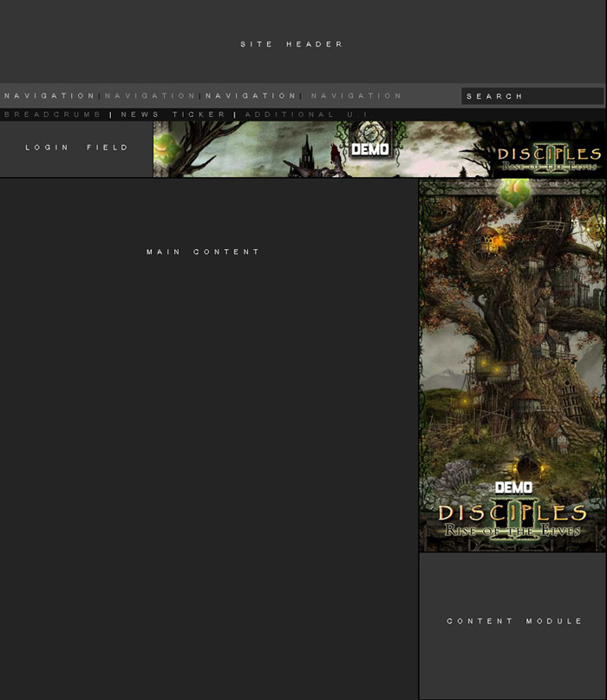Viewport: 607px width, 700px height.
Task: Click the SITE HEADER text
Action: click(291, 44)
